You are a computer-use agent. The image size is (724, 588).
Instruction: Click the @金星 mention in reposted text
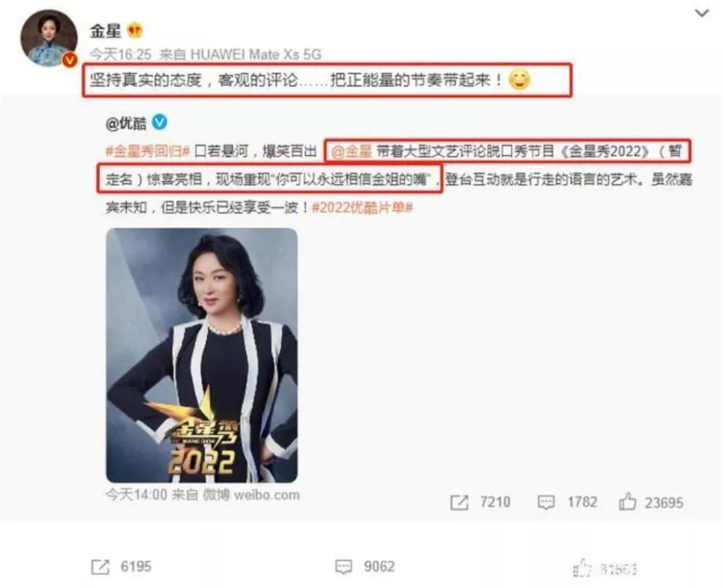click(x=351, y=151)
